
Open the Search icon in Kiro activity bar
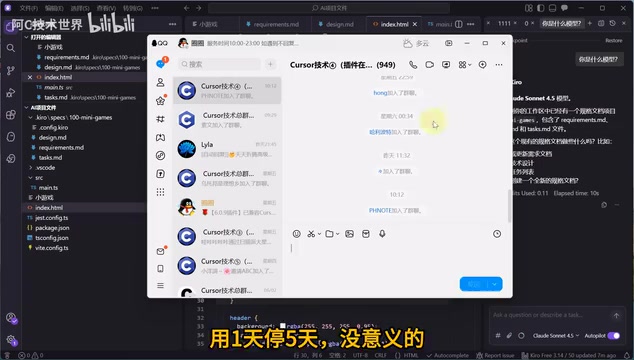(11, 48)
